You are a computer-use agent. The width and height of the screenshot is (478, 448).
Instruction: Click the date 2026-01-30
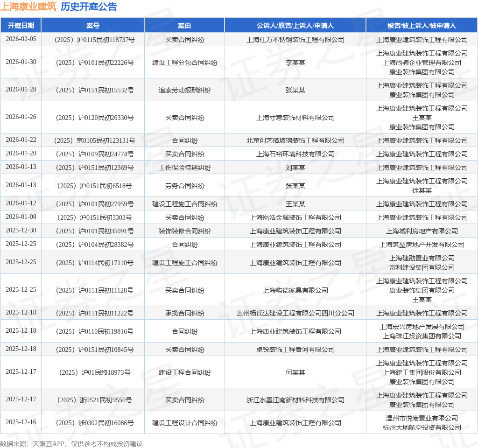(x=21, y=62)
